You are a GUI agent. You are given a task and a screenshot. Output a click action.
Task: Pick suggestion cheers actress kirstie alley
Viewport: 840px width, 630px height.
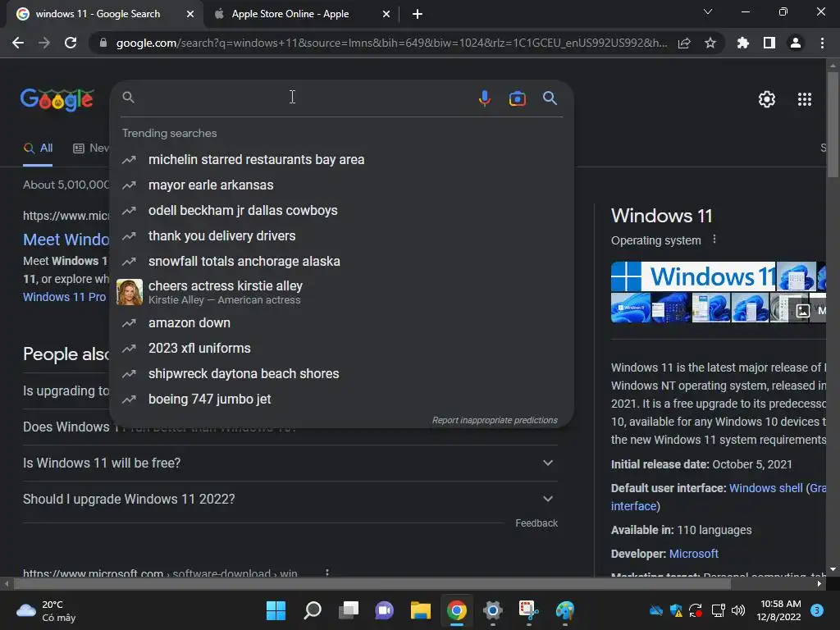tap(341, 292)
